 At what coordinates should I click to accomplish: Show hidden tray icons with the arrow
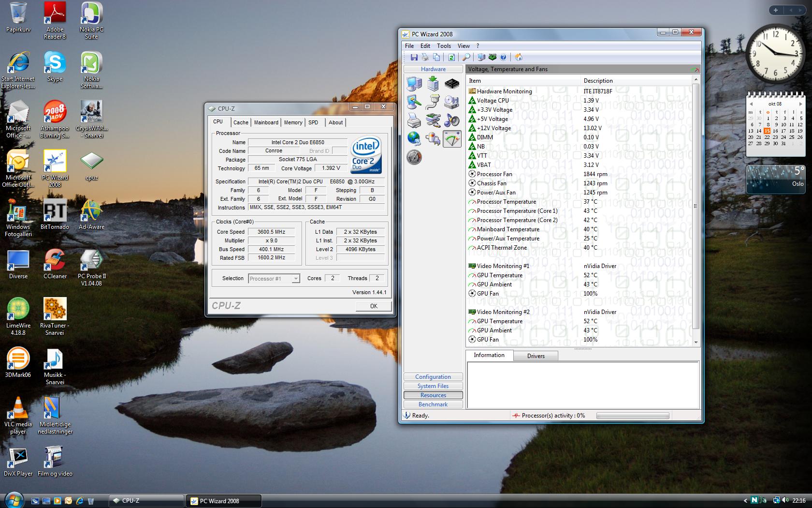[745, 501]
